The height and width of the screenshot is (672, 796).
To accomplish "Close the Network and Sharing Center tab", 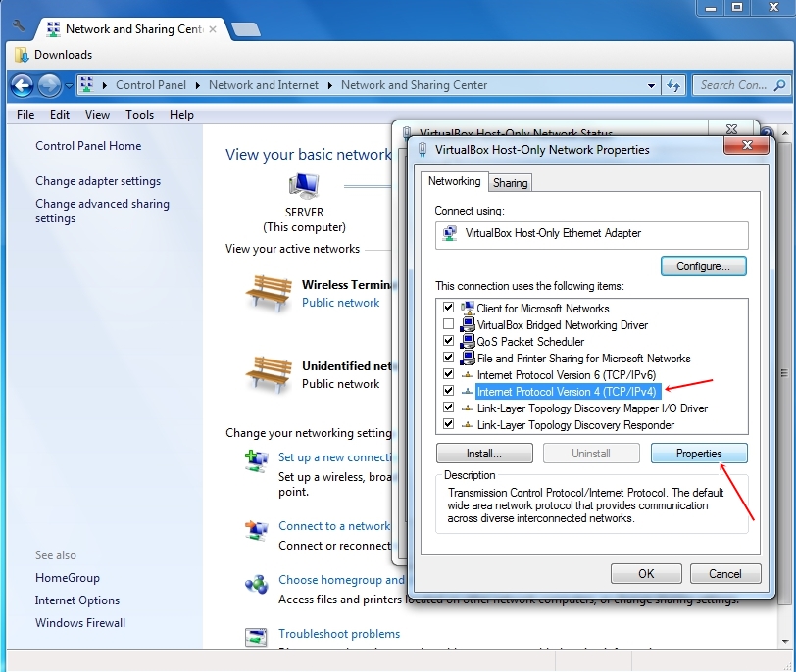I will 213,29.
